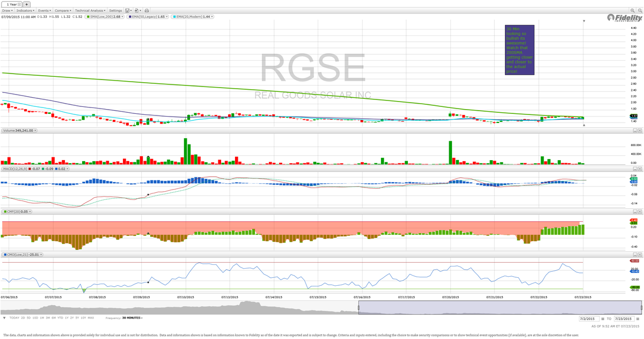This screenshot has height=339, width=644.
Task: Print the chart
Action: (145, 10)
